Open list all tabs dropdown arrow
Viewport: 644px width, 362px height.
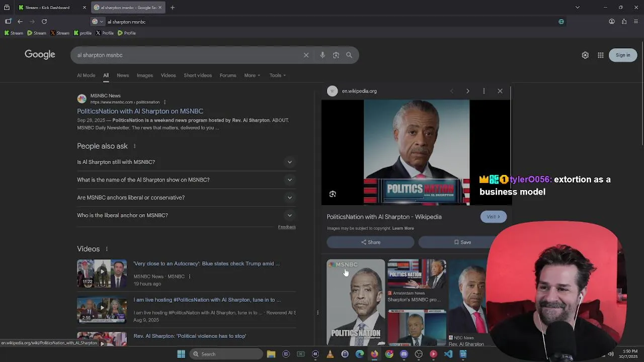click(x=578, y=8)
